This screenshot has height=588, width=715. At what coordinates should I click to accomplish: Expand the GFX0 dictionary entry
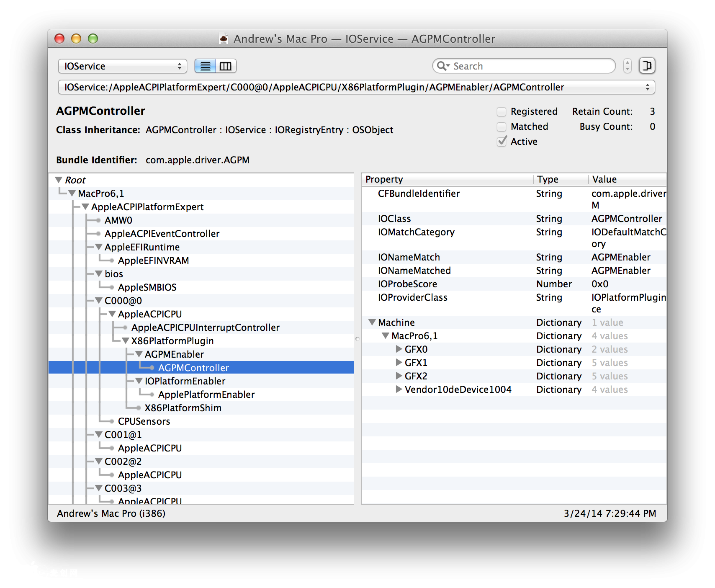pos(399,349)
